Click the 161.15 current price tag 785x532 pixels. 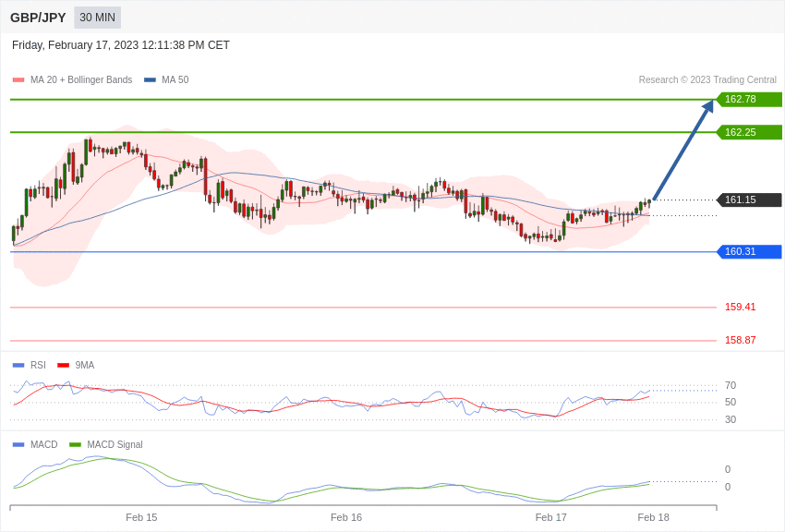[750, 199]
